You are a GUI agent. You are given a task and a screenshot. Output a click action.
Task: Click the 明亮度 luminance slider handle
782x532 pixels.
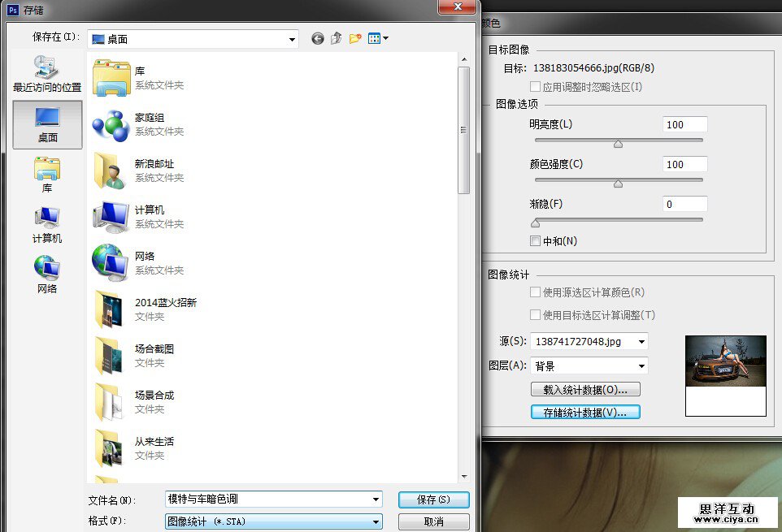point(618,144)
